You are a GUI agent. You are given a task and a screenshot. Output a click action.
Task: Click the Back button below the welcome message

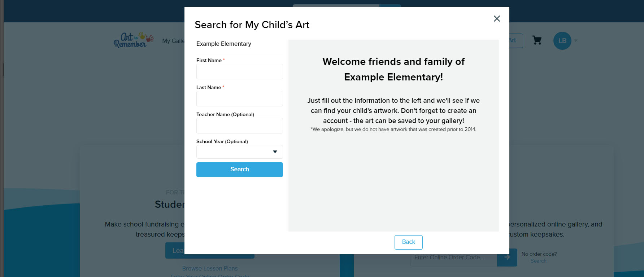tap(408, 242)
